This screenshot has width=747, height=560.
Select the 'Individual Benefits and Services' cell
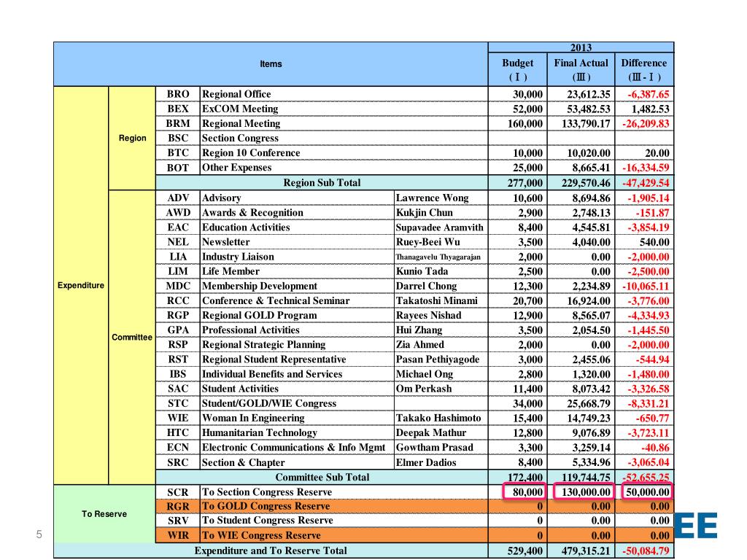(x=298, y=374)
